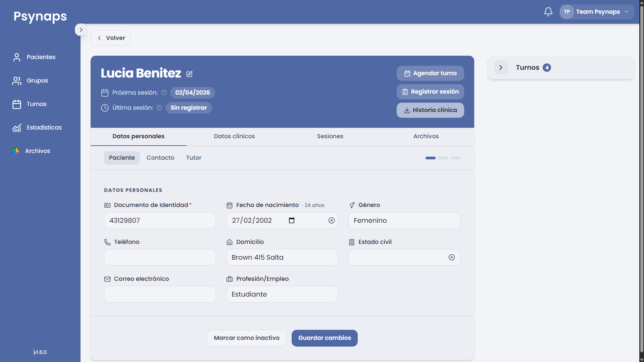Click the Domicilio field with Brown 415 Salta
The height and width of the screenshot is (362, 644).
282,257
